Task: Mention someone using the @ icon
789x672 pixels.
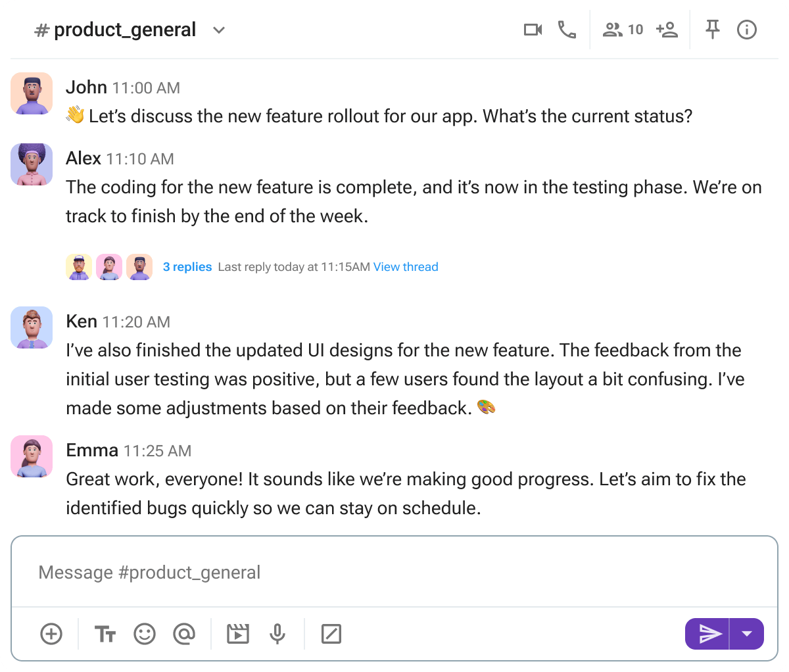Action: tap(185, 634)
